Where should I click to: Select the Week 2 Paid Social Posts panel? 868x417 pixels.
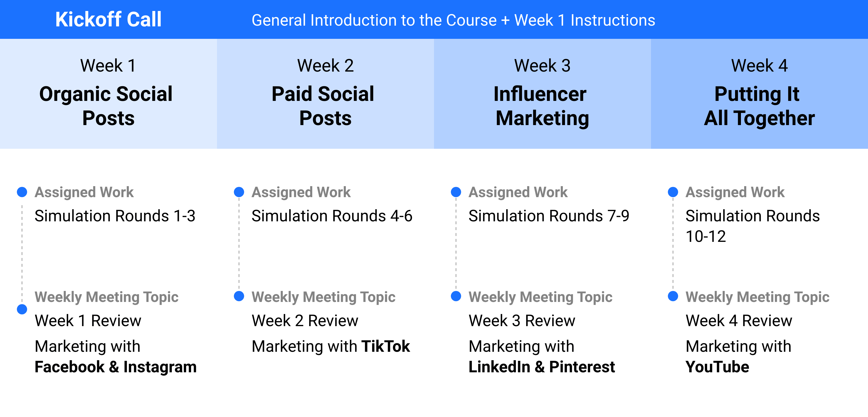pyautogui.click(x=325, y=94)
